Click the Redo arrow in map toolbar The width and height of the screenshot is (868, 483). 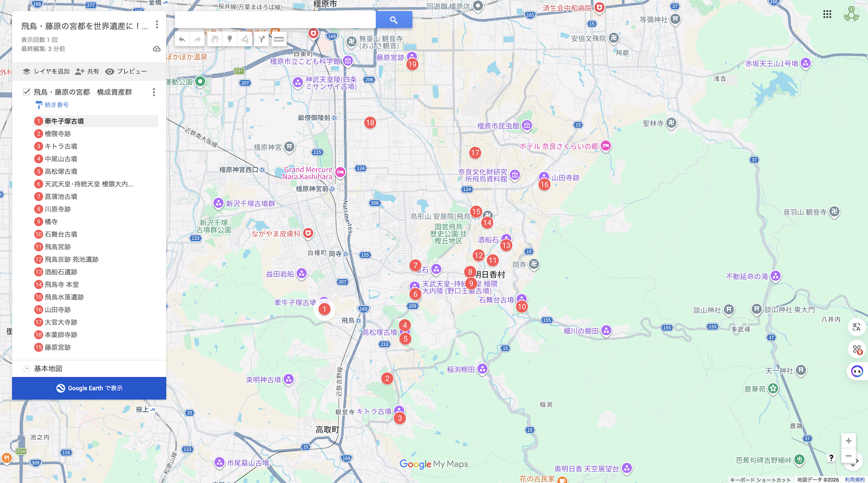[198, 39]
